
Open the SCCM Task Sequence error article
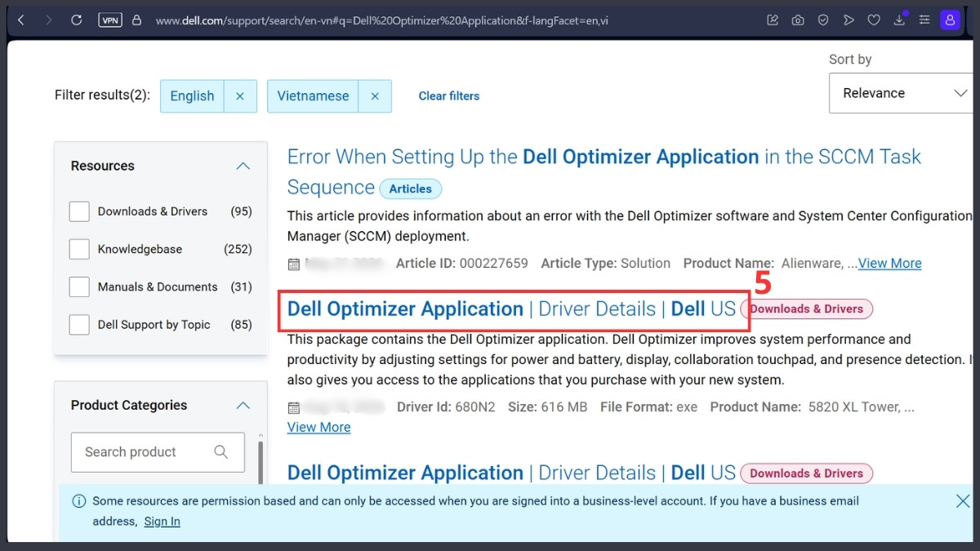(604, 171)
